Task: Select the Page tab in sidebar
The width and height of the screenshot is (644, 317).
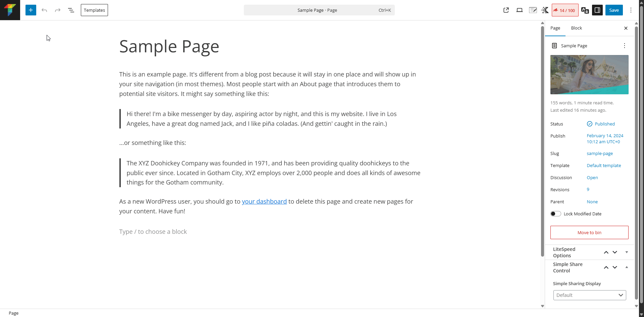Action: coord(555,28)
